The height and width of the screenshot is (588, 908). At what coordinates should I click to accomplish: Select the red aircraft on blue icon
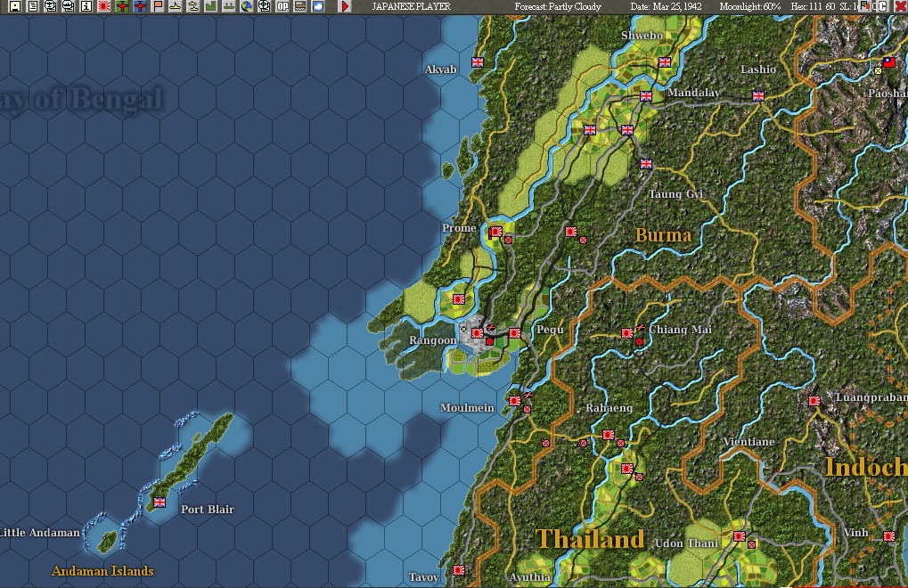(140, 6)
